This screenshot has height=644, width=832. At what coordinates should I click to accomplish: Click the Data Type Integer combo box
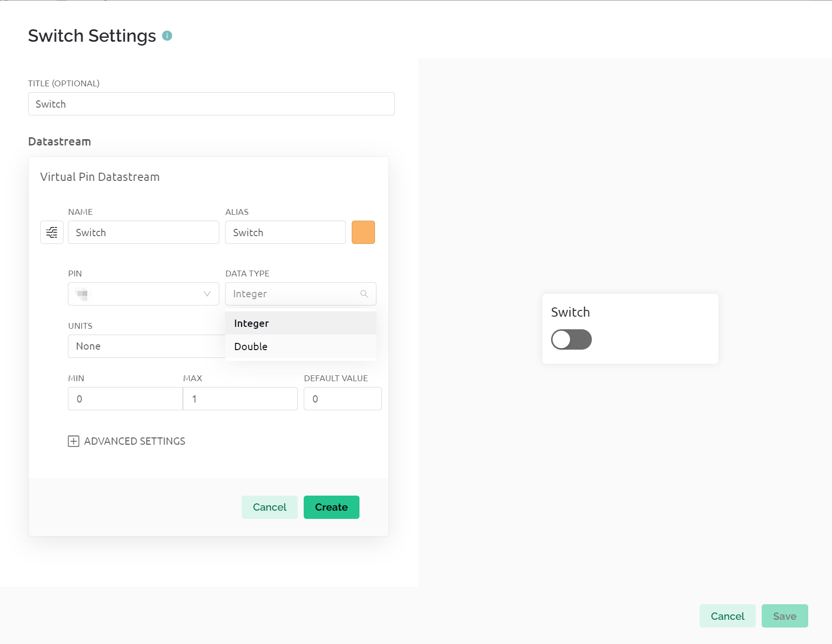pos(301,294)
